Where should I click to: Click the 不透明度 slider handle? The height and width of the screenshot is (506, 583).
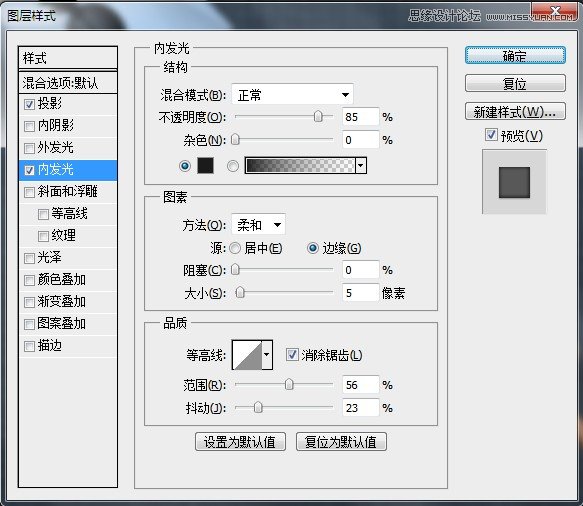(x=318, y=116)
